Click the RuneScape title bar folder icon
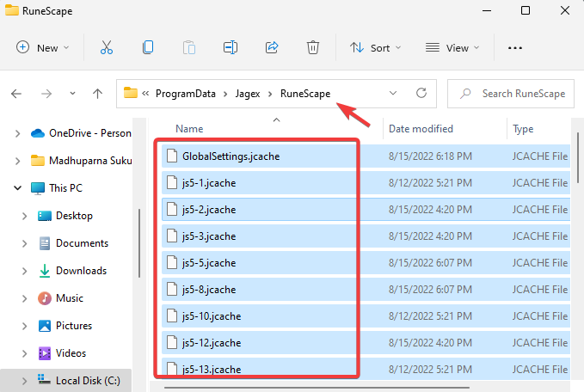The width and height of the screenshot is (584, 392). click(x=11, y=10)
